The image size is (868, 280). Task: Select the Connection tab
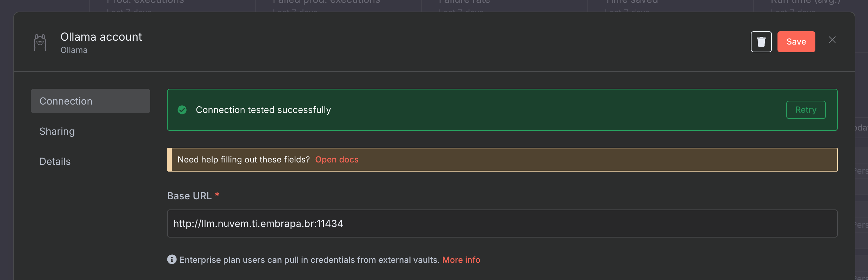(91, 101)
